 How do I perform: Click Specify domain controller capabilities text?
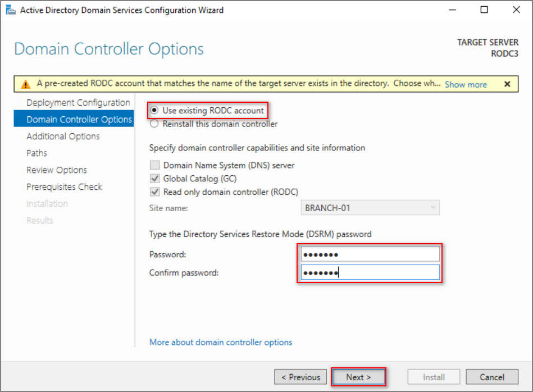click(257, 148)
